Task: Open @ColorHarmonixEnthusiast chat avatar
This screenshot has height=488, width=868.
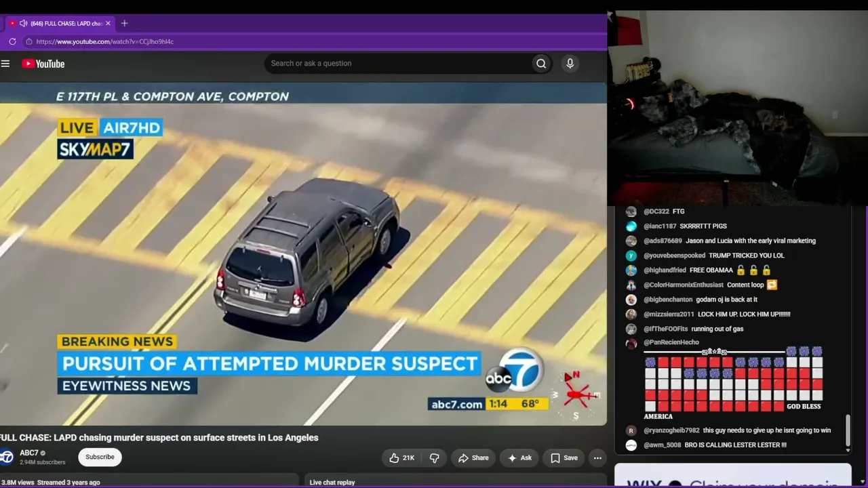Action: pos(631,285)
